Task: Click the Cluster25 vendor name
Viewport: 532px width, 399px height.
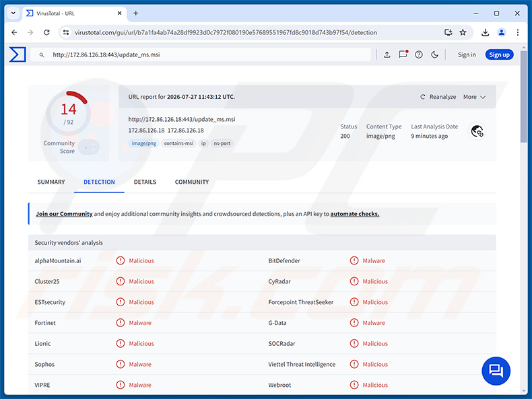Action: pos(47,281)
